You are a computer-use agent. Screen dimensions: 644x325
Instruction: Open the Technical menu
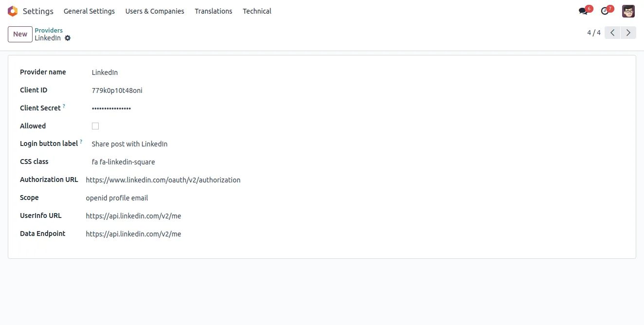pyautogui.click(x=257, y=11)
